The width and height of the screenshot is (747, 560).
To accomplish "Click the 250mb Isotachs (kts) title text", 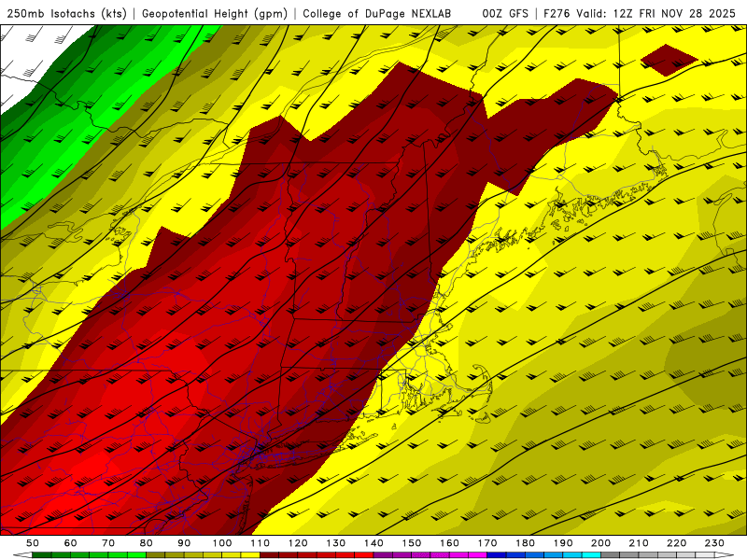I will coord(66,13).
